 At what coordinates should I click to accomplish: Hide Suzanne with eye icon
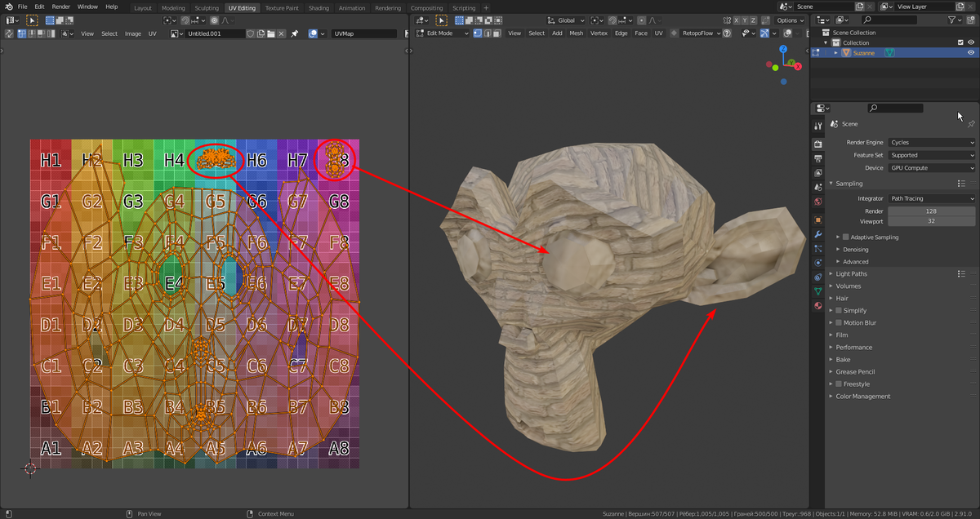(x=971, y=52)
